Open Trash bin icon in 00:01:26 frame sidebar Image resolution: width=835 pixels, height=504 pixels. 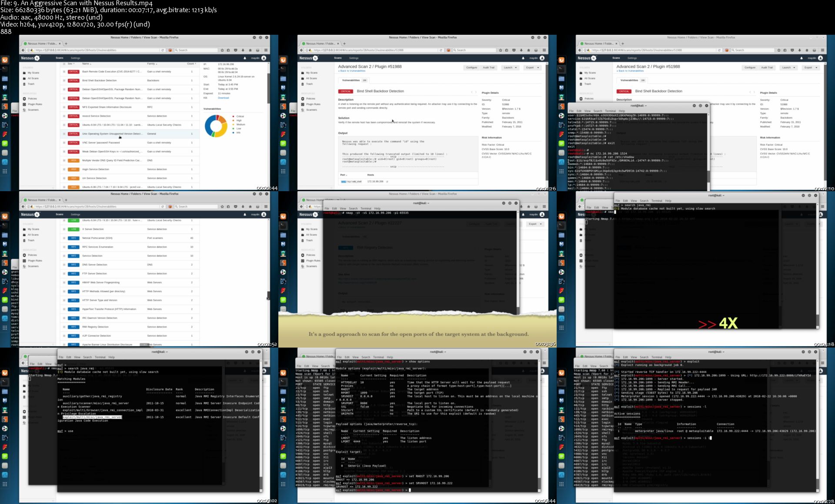tap(302, 84)
